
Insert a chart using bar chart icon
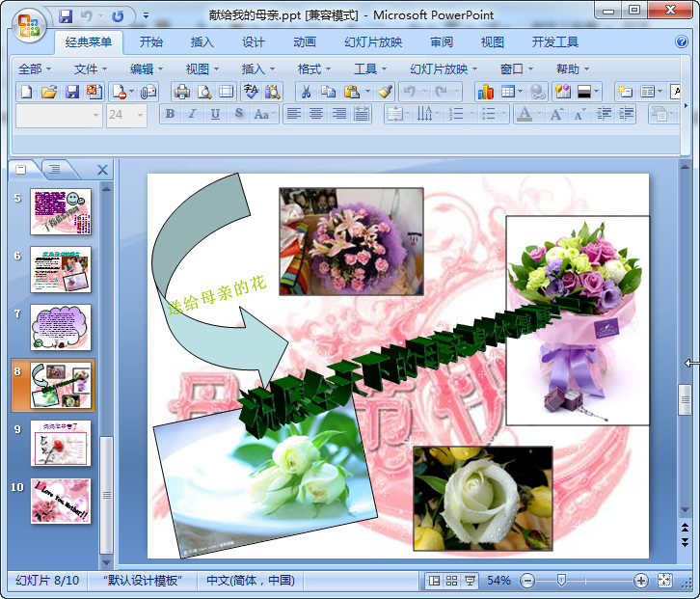click(485, 92)
